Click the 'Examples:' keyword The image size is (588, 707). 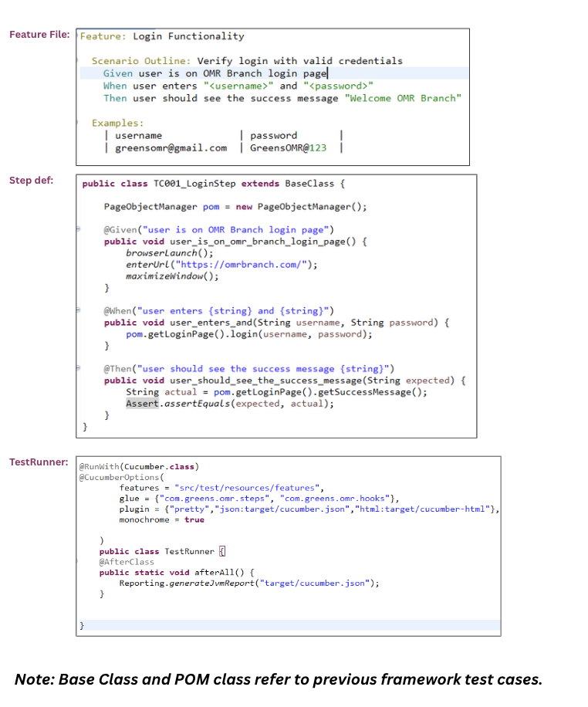point(117,123)
